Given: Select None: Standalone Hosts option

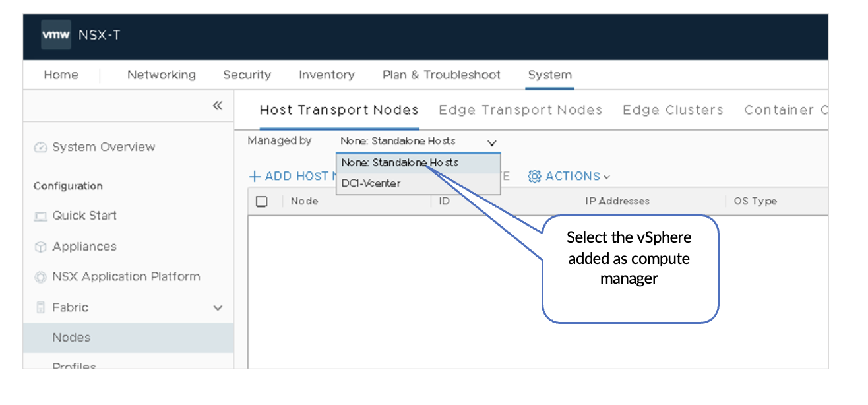Looking at the screenshot, I should coord(400,163).
